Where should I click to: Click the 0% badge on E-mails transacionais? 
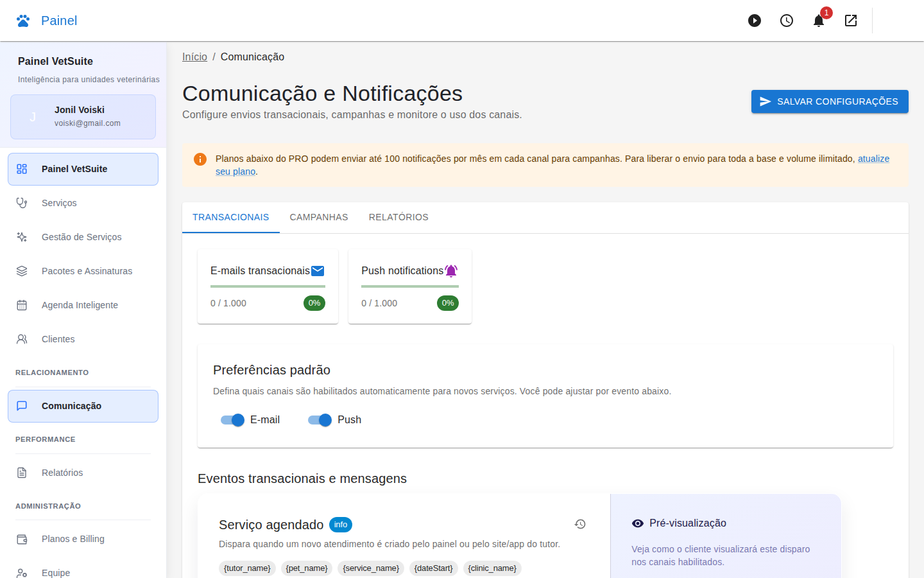tap(314, 303)
